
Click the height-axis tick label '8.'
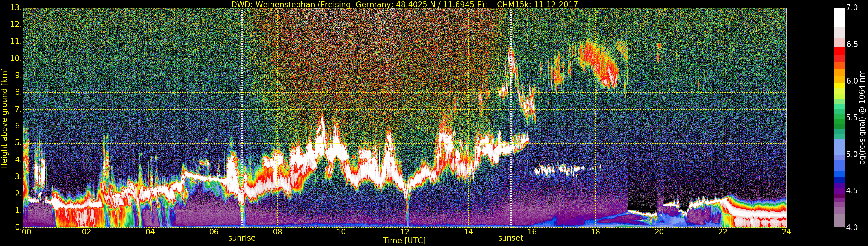click(18, 92)
